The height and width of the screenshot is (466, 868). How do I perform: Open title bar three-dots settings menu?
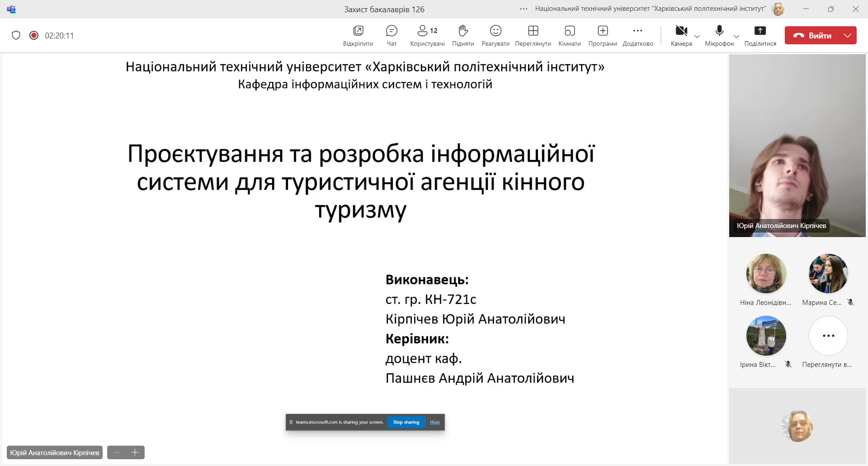[x=524, y=9]
